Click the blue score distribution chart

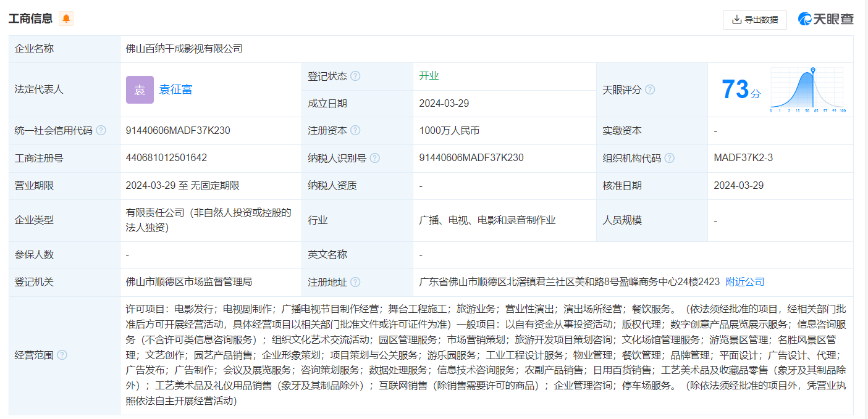coord(807,90)
